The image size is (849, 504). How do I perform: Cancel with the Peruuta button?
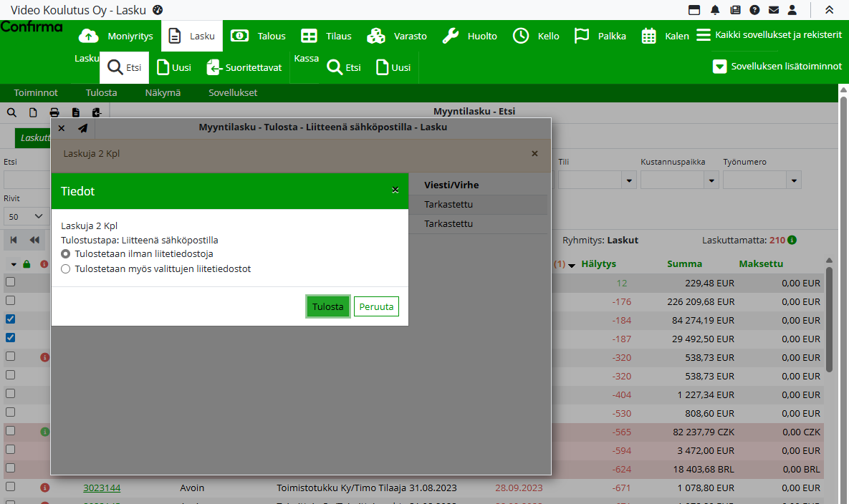click(x=376, y=306)
